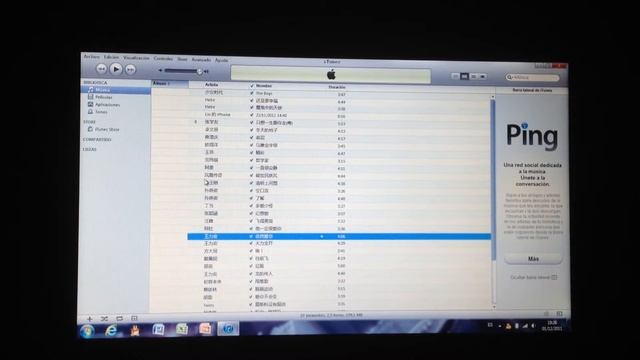Open the Store menu
640x360 pixels.
(182, 59)
